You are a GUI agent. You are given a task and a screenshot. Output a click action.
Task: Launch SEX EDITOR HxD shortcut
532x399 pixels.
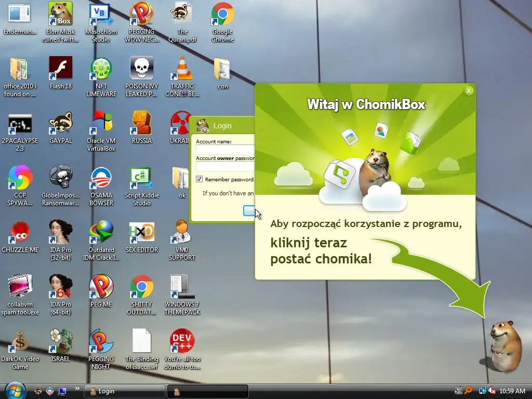point(141,237)
